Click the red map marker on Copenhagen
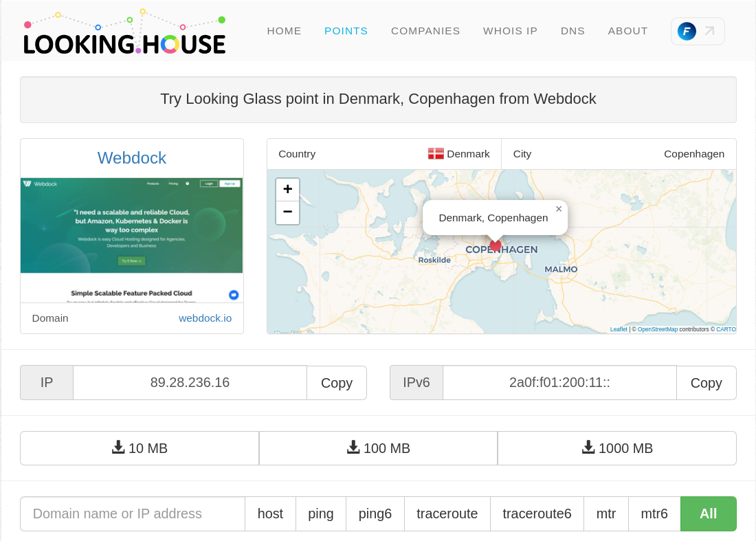 pos(495,245)
